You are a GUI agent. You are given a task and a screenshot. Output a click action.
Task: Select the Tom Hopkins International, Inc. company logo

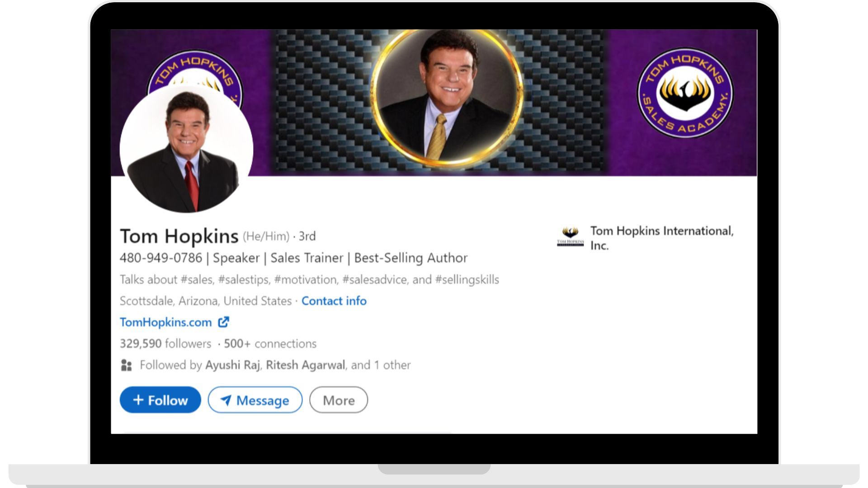pos(571,237)
